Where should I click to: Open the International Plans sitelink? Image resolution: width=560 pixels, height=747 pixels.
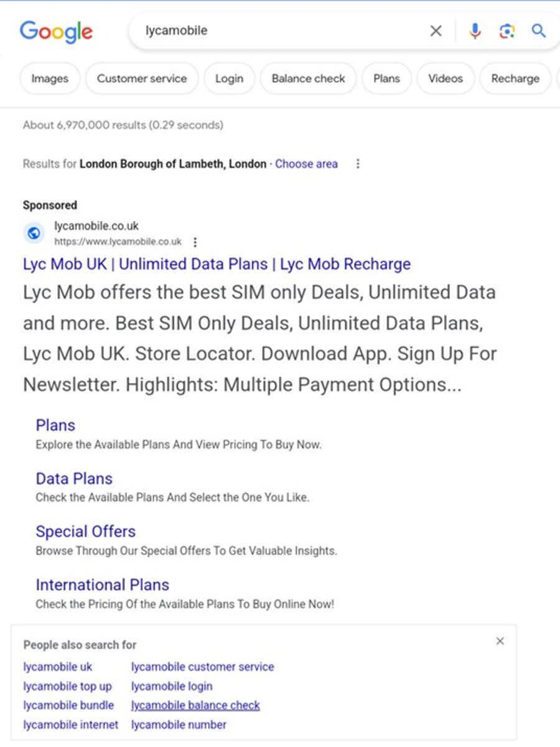point(102,585)
